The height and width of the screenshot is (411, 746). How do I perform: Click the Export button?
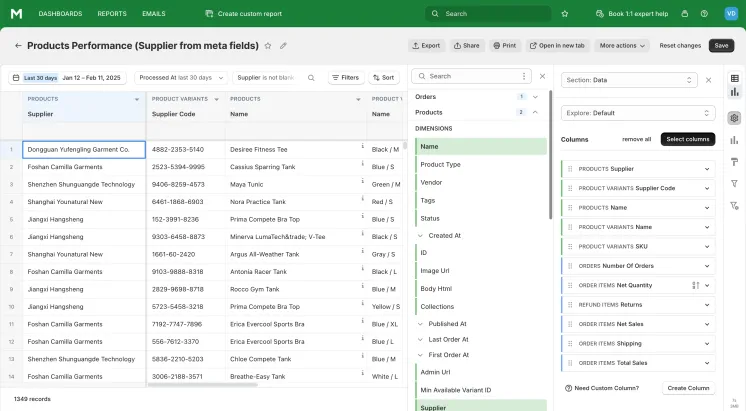click(x=426, y=46)
